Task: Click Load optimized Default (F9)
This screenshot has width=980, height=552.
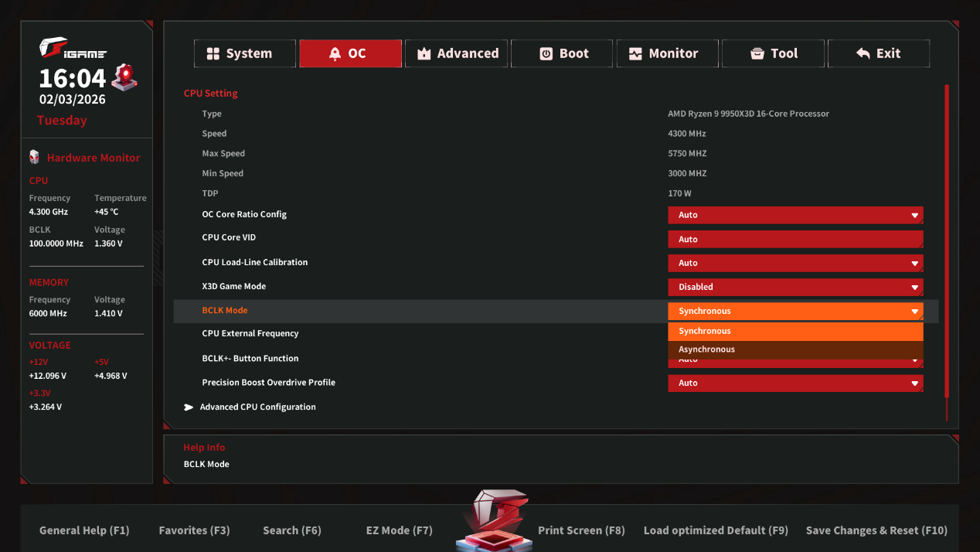Action: [x=716, y=530]
